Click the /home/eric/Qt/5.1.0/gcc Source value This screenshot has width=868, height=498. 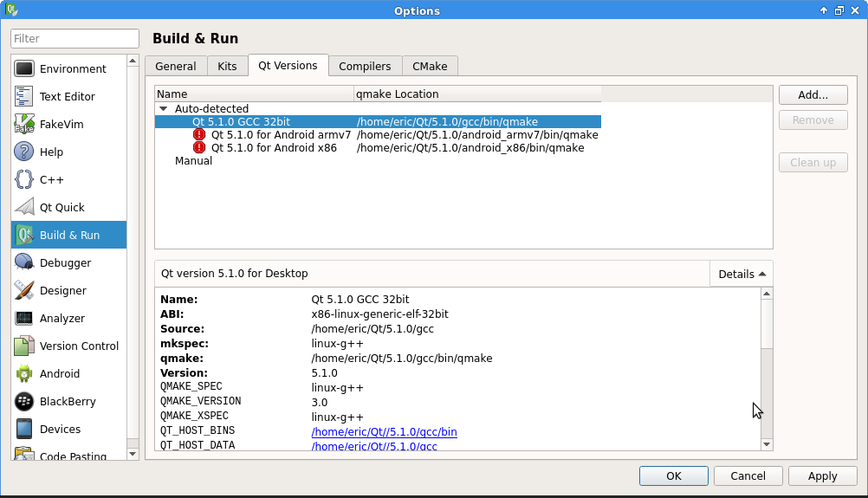(372, 329)
